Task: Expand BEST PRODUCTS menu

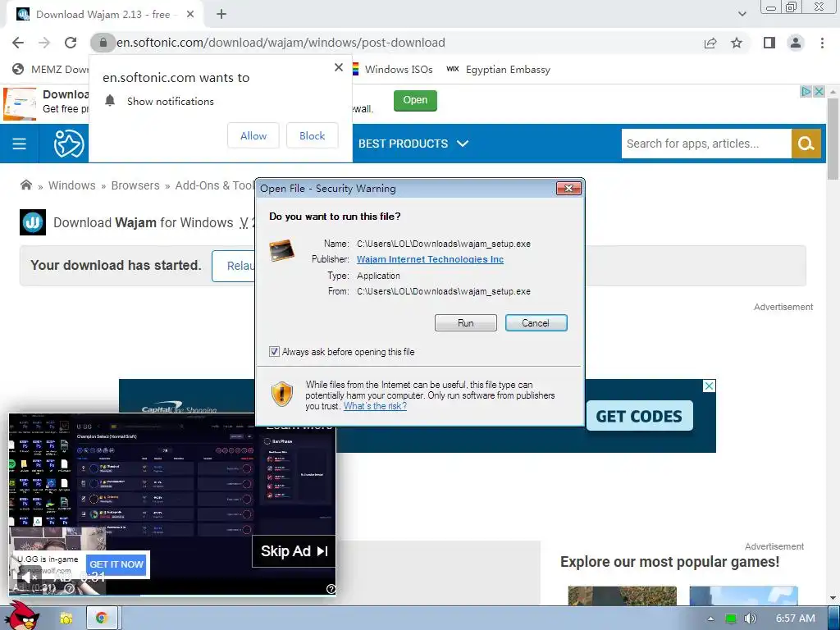Action: point(413,144)
